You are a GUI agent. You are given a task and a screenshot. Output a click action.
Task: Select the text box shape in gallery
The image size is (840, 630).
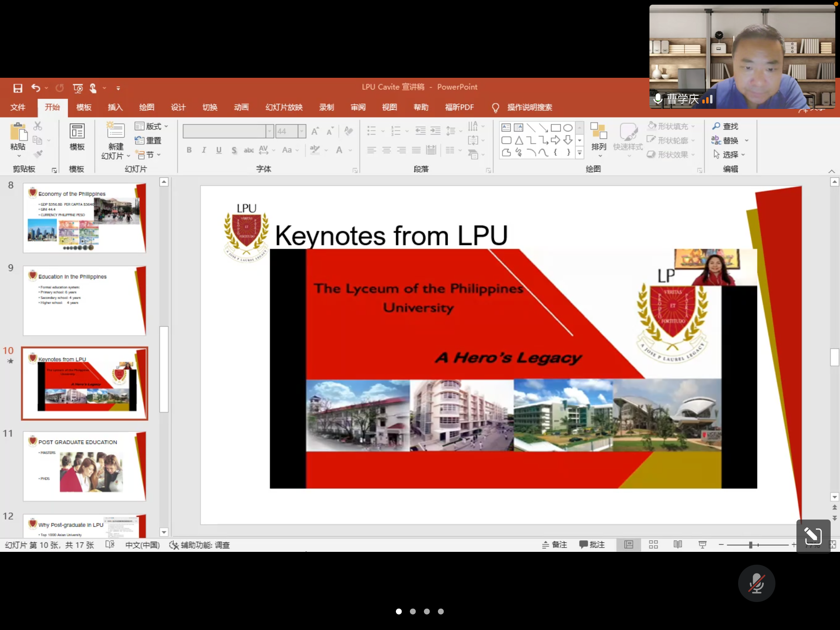tap(506, 128)
